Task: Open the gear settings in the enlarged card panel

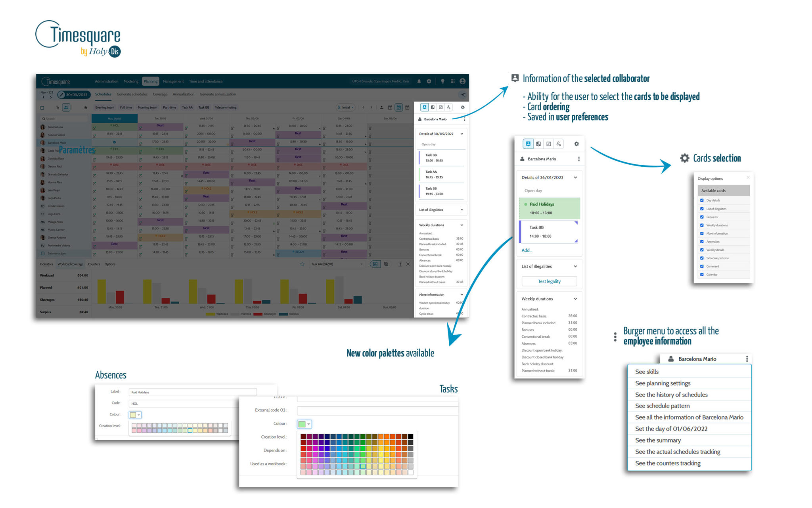Action: tap(576, 144)
